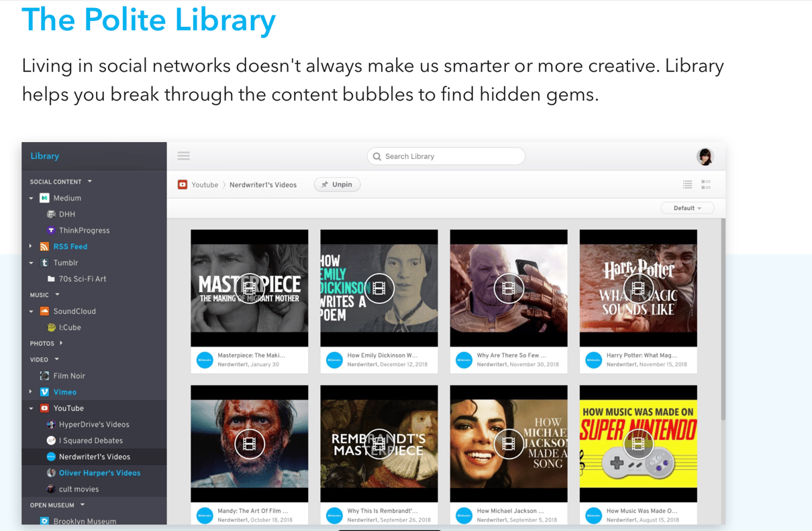Collapse the YouTube tree node
812x531 pixels.
click(x=31, y=408)
